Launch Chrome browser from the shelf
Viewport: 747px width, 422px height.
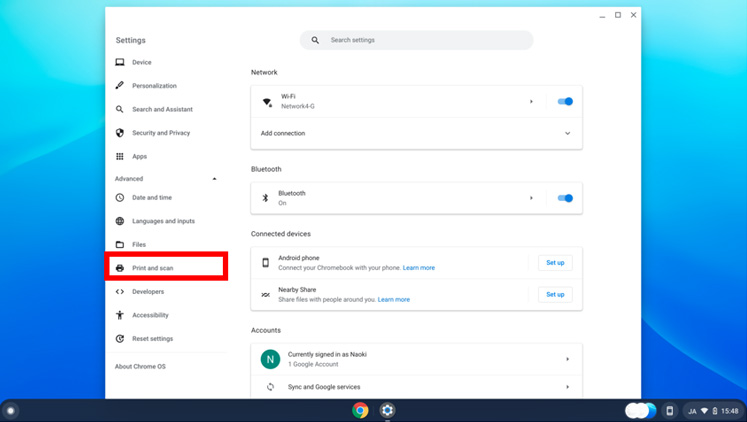point(360,410)
